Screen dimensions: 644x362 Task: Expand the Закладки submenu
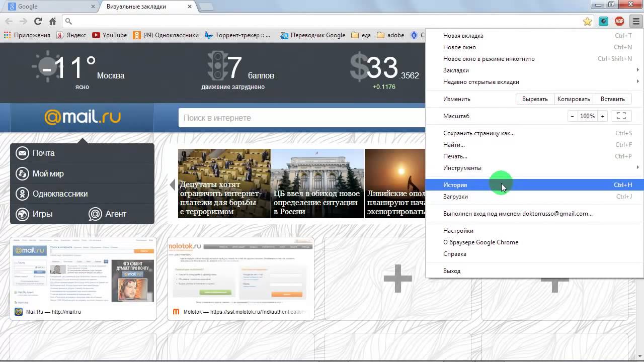click(x=534, y=70)
